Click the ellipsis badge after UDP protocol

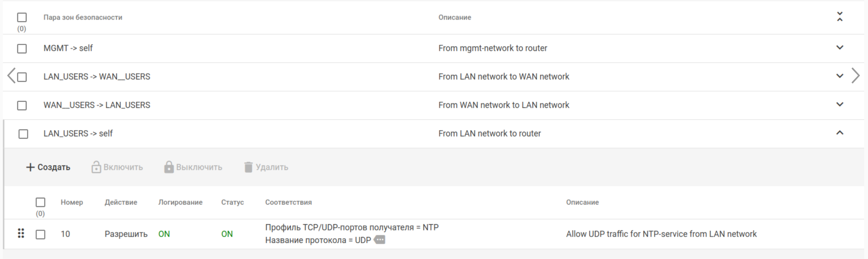[380, 240]
